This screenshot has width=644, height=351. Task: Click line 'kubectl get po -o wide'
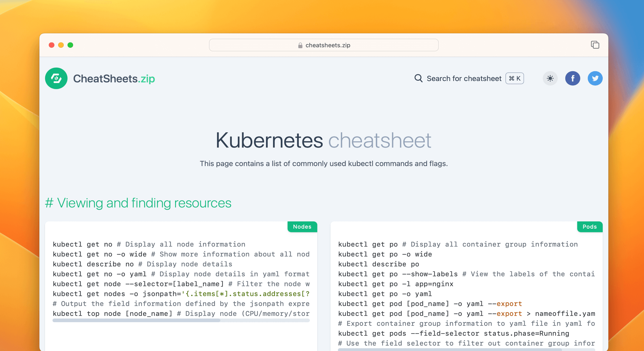385,254
